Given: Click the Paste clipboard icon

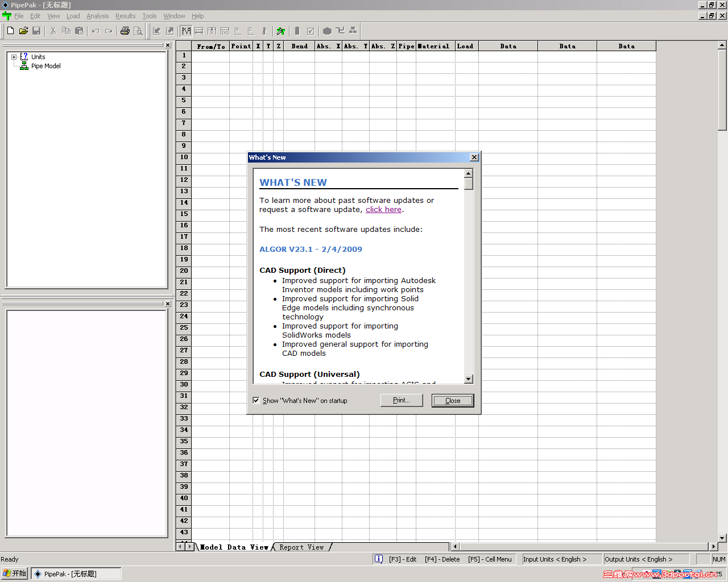Looking at the screenshot, I should click(80, 31).
